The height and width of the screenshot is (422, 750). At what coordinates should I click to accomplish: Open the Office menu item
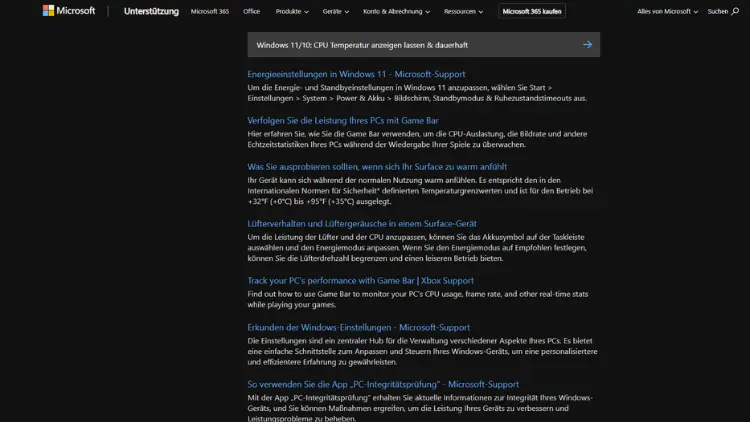[x=252, y=11]
